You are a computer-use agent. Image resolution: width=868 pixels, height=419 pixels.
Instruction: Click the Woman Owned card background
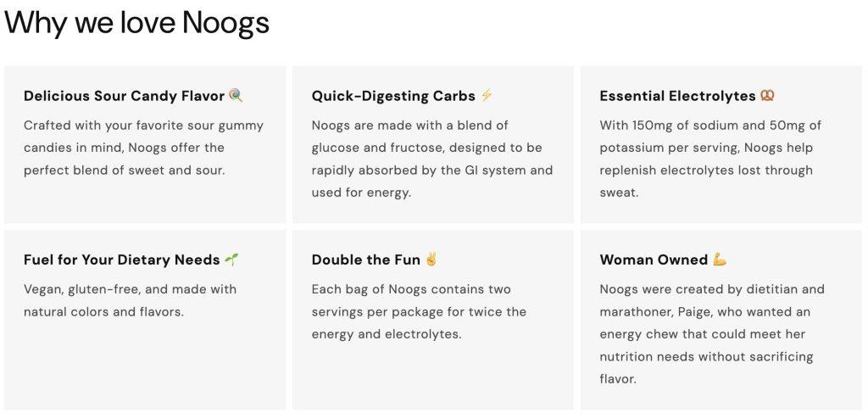pyautogui.click(x=721, y=320)
